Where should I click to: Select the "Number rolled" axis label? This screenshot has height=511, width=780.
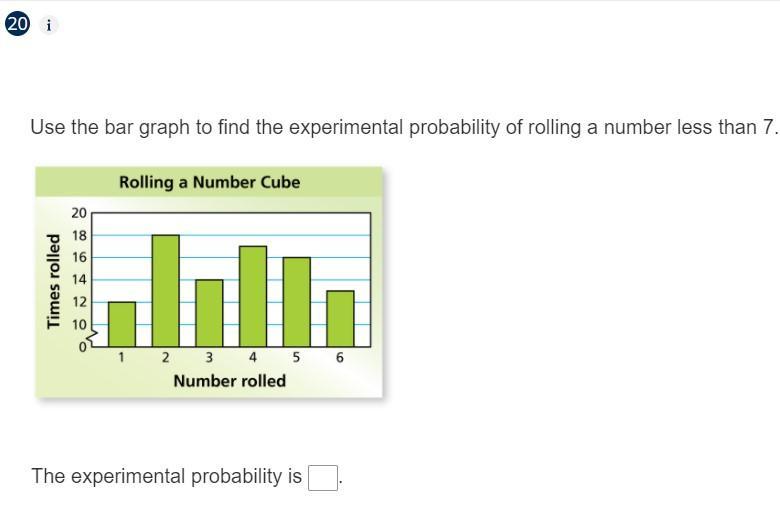pos(229,381)
